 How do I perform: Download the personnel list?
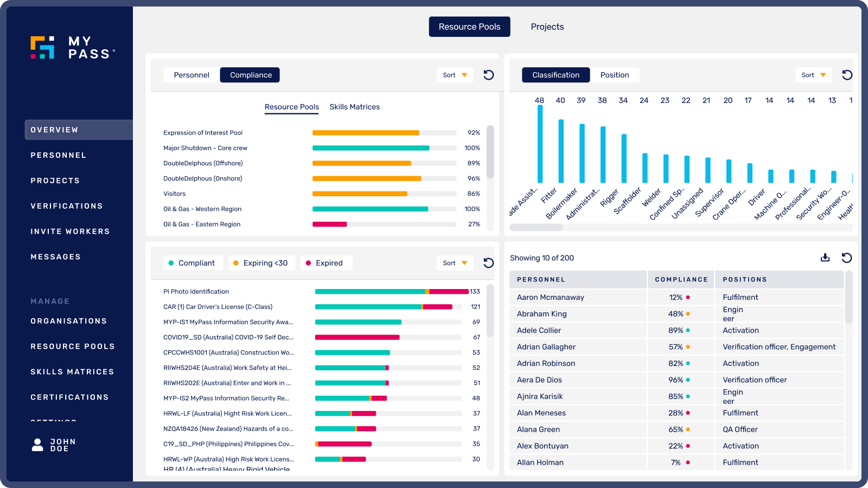click(x=825, y=258)
